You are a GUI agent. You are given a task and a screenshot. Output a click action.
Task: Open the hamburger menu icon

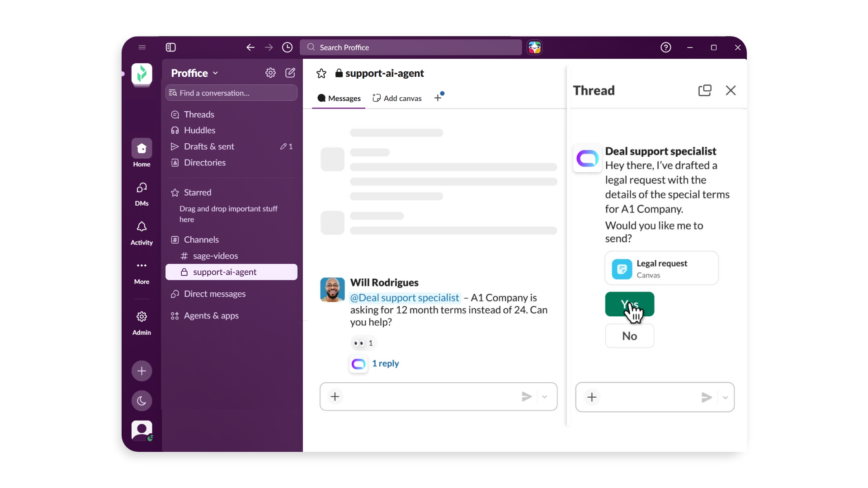142,47
